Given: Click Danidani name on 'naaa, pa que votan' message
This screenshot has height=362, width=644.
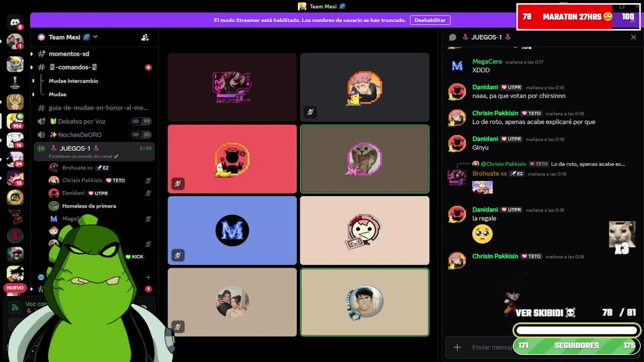Looking at the screenshot, I should [485, 87].
